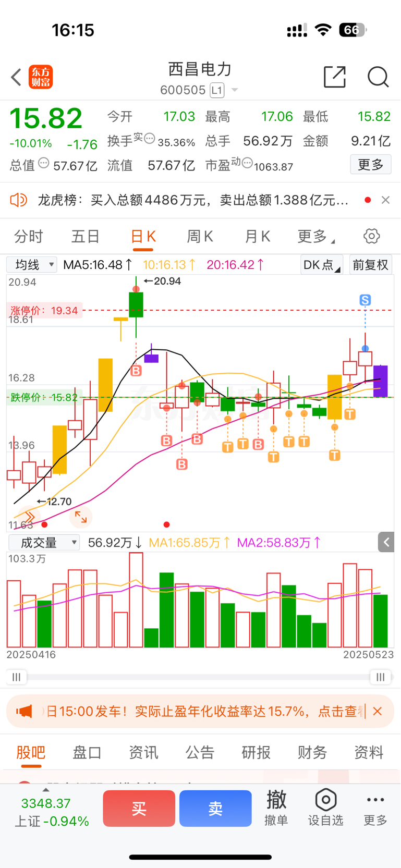Tap the blue S sell marker

365,300
